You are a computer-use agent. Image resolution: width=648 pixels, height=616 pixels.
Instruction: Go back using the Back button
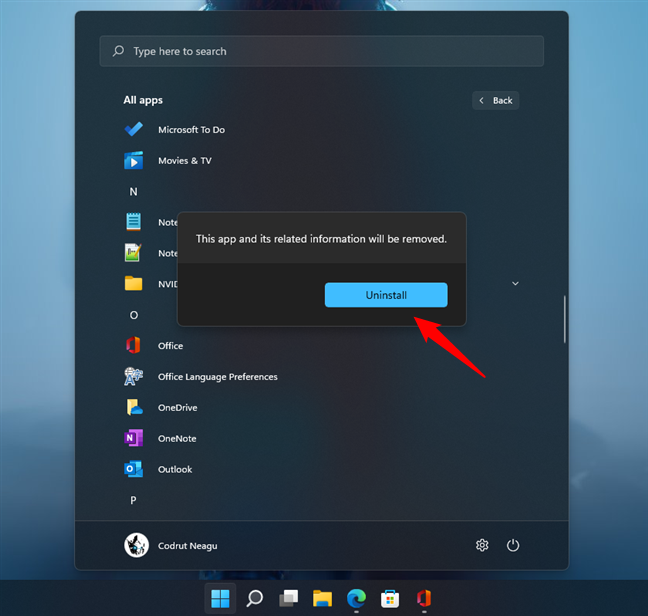(496, 100)
